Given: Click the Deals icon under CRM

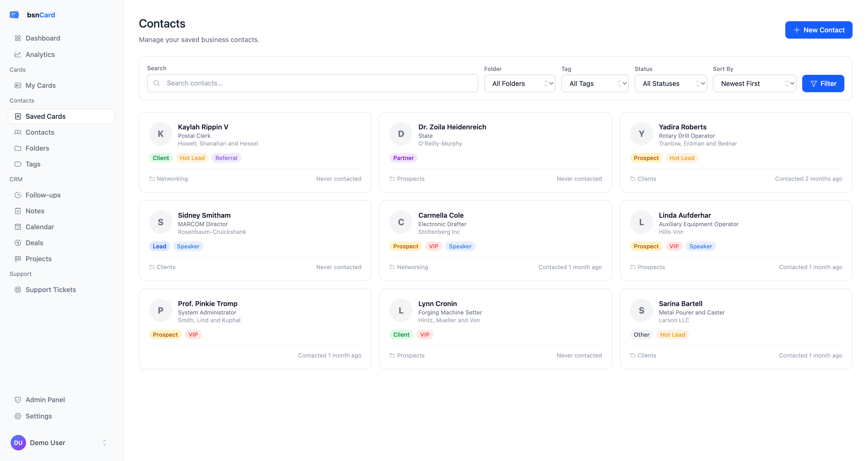Looking at the screenshot, I should [18, 243].
